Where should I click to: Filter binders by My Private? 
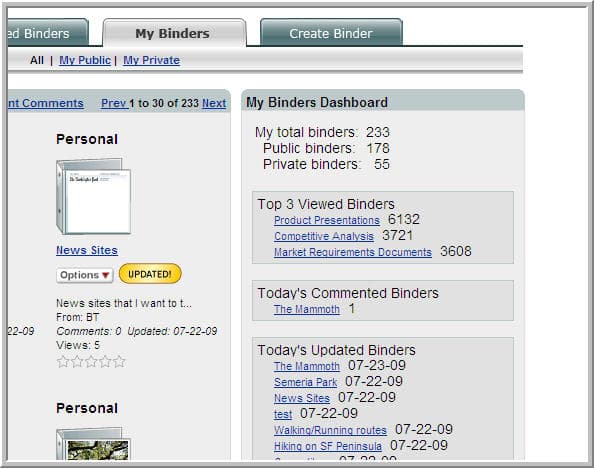click(152, 60)
